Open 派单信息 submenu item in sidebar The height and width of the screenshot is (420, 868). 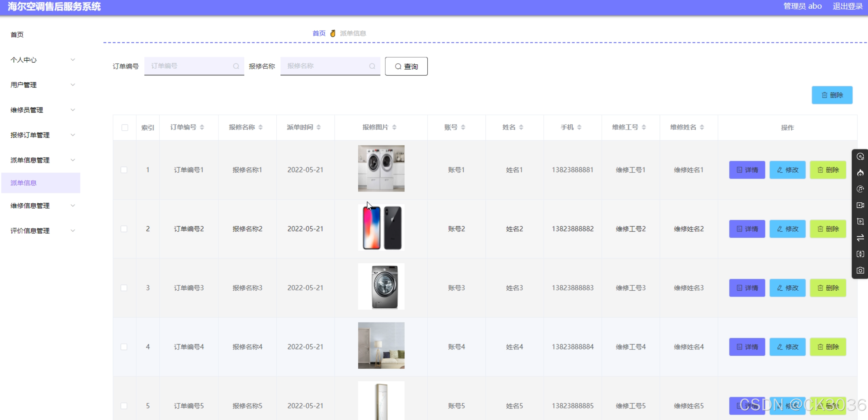click(x=24, y=183)
